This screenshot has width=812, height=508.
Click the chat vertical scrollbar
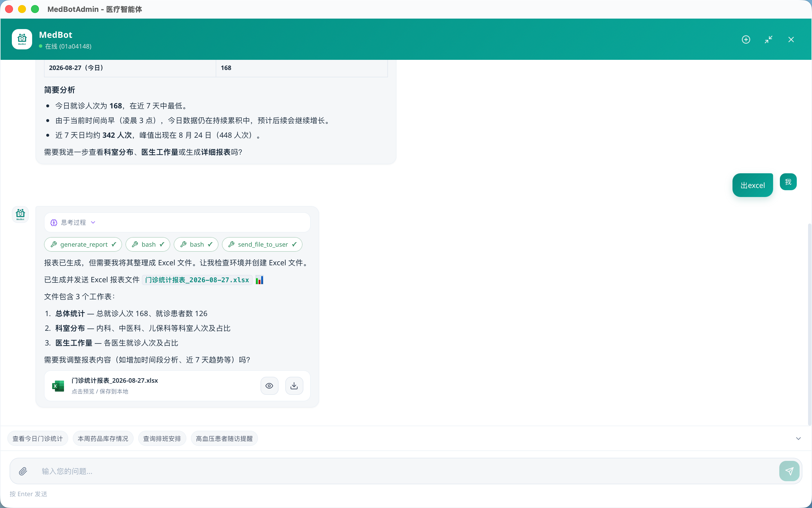[809, 324]
